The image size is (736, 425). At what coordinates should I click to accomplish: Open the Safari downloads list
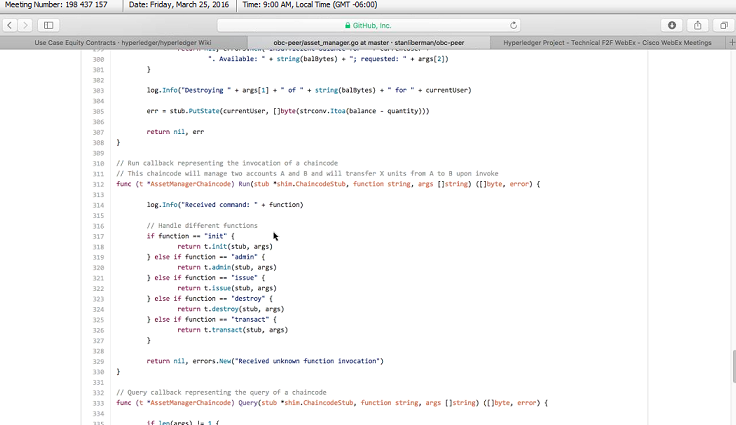[672, 25]
